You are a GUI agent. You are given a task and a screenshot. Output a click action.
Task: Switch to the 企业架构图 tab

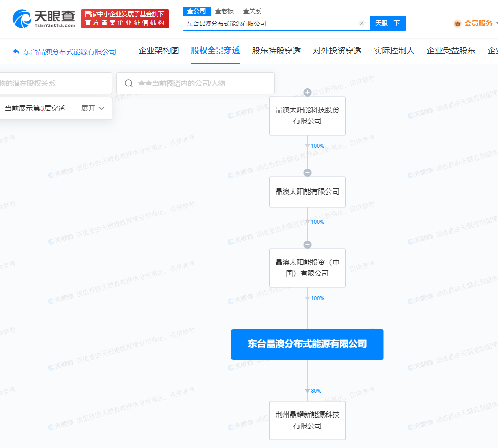(158, 51)
